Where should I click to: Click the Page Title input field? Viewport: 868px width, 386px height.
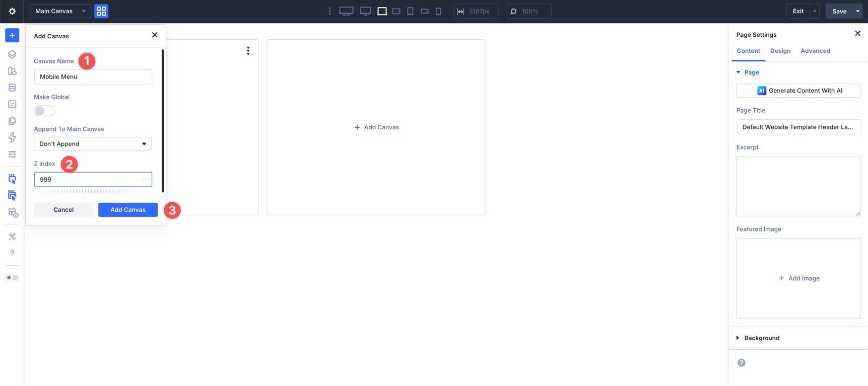798,127
